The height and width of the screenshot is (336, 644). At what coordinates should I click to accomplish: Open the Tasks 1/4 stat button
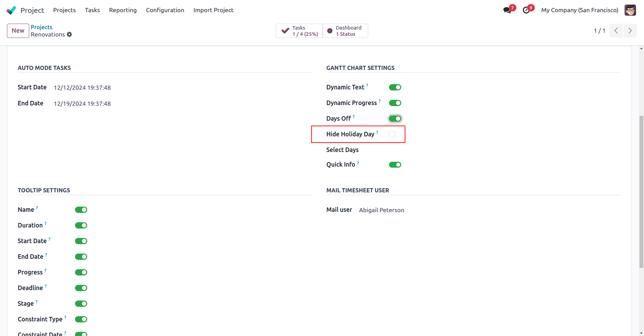click(299, 31)
